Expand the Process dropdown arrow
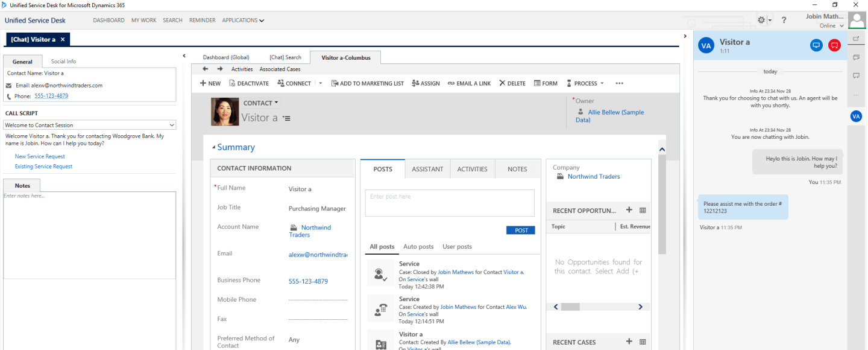 pyautogui.click(x=602, y=83)
